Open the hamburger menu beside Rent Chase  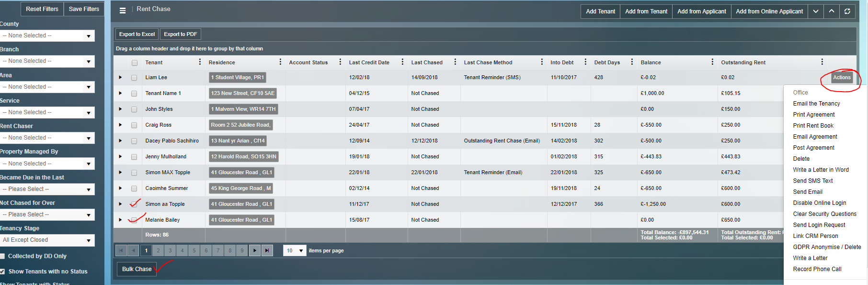(x=123, y=11)
